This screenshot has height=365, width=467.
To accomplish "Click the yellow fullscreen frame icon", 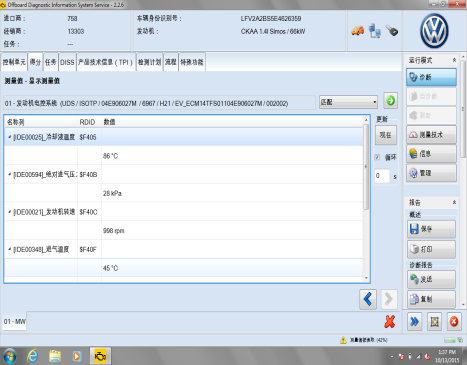I will pyautogui.click(x=434, y=322).
